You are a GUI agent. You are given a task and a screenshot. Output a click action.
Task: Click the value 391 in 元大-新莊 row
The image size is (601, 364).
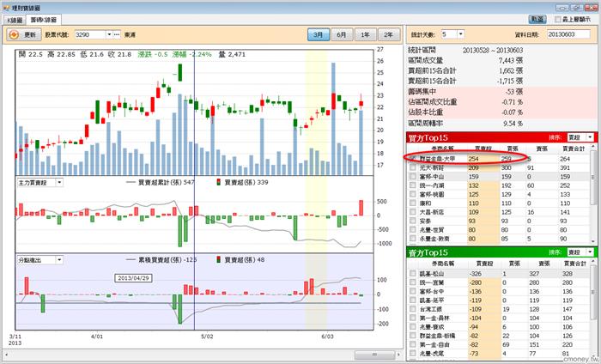click(565, 167)
